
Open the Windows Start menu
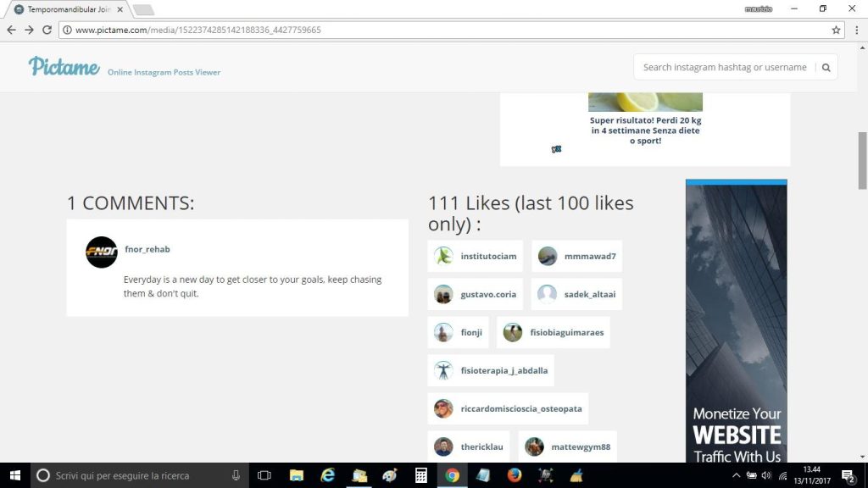(x=15, y=475)
